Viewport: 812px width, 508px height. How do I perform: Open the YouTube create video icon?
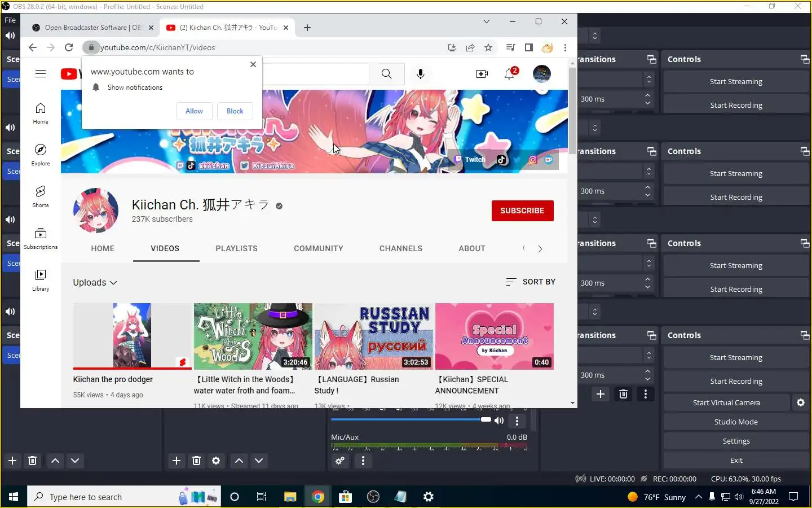[x=482, y=74]
